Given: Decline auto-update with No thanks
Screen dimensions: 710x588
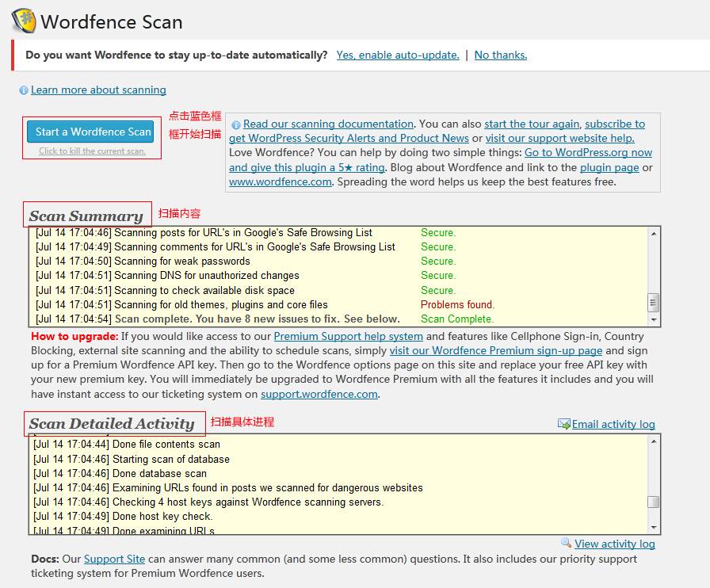Looking at the screenshot, I should click(500, 55).
